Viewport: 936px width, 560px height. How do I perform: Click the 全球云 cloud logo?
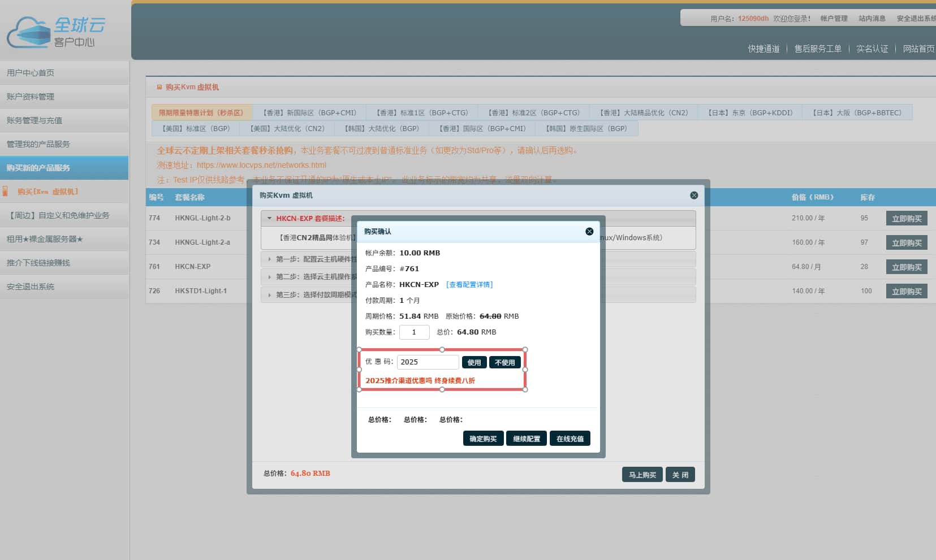[56, 32]
